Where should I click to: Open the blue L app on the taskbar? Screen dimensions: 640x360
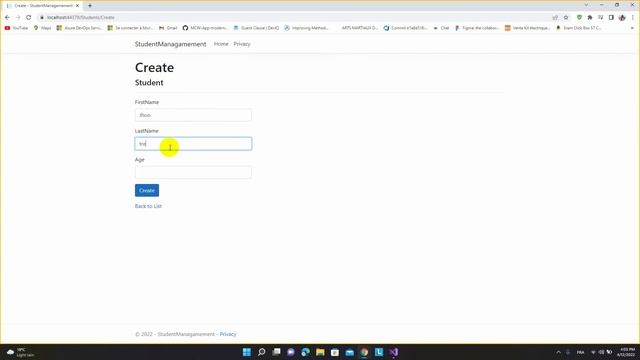pos(379,352)
